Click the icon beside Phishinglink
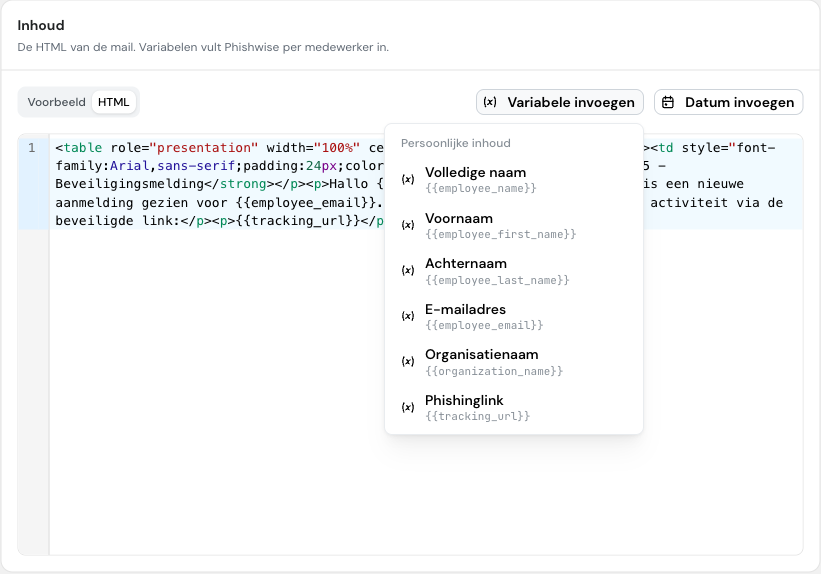The width and height of the screenshot is (821, 574). (408, 407)
